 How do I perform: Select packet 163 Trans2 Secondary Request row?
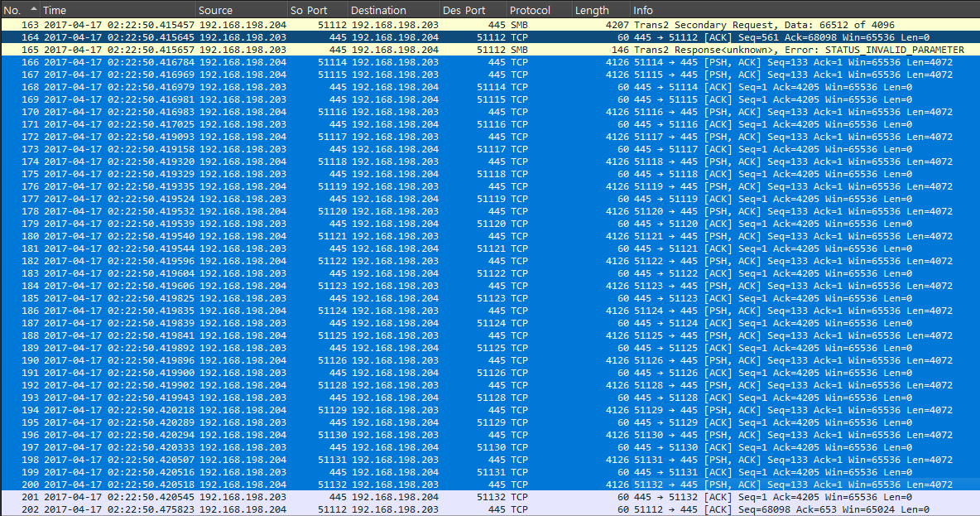click(x=488, y=25)
